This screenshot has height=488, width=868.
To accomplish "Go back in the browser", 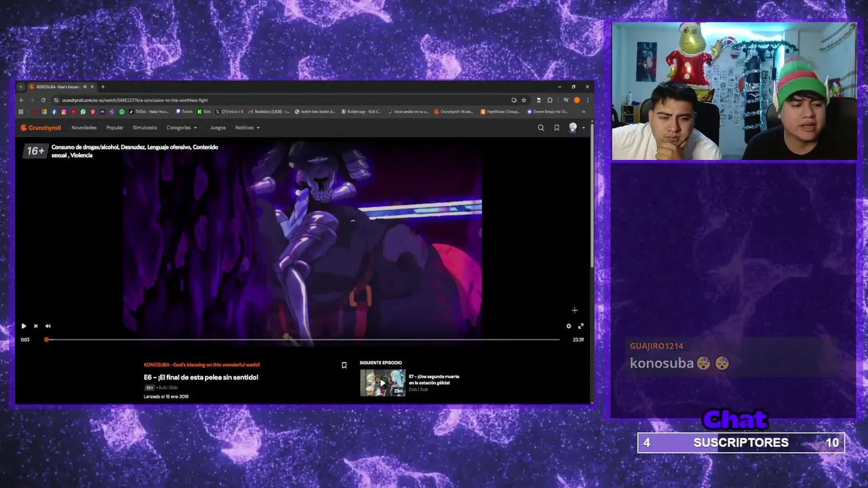I will coord(22,100).
